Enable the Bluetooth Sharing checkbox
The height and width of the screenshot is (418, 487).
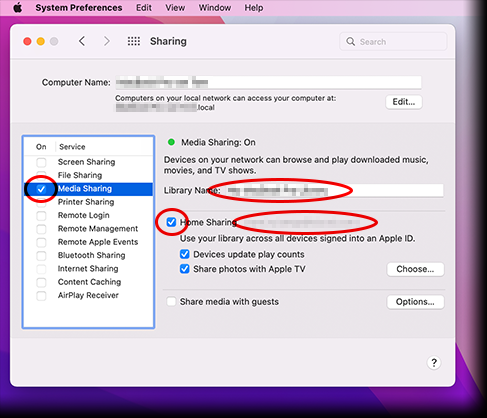41,256
